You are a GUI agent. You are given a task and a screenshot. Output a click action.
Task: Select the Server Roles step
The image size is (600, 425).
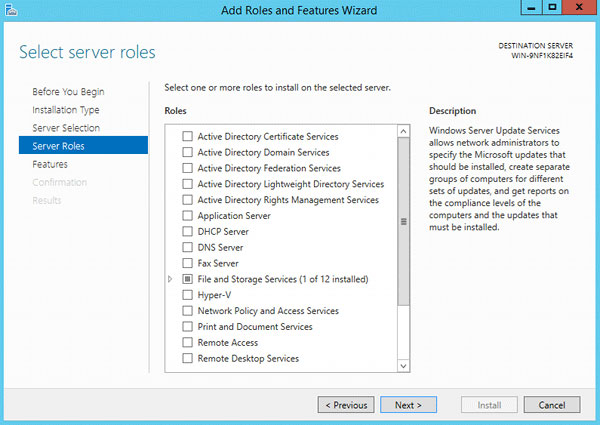(83, 145)
